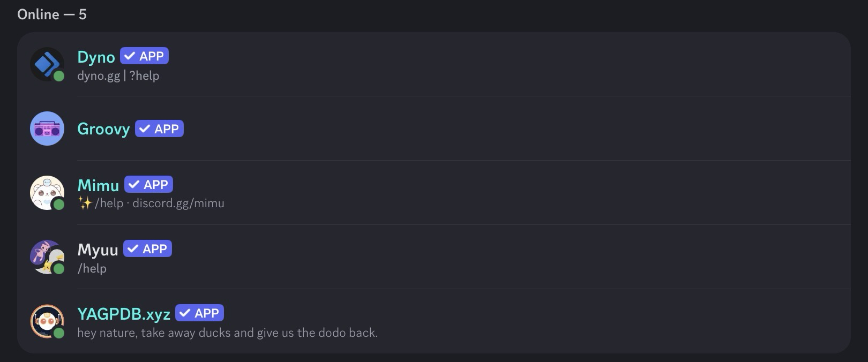Open the Dyno username
This screenshot has height=362, width=868.
tap(96, 57)
